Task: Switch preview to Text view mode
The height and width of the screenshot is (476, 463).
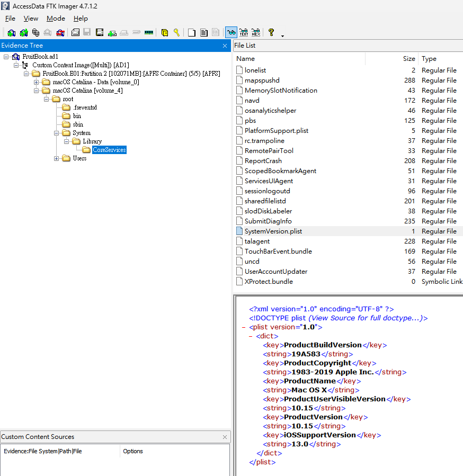Action: [244, 32]
